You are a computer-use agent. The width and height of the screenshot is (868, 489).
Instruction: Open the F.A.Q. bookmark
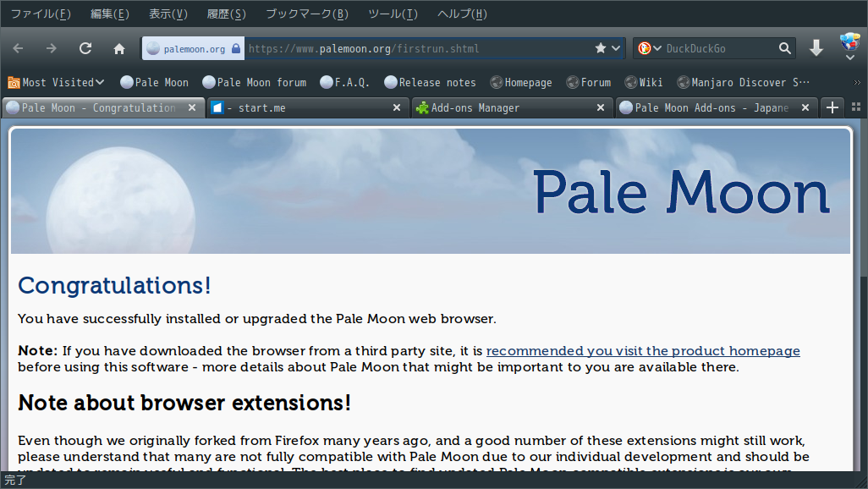tap(344, 83)
